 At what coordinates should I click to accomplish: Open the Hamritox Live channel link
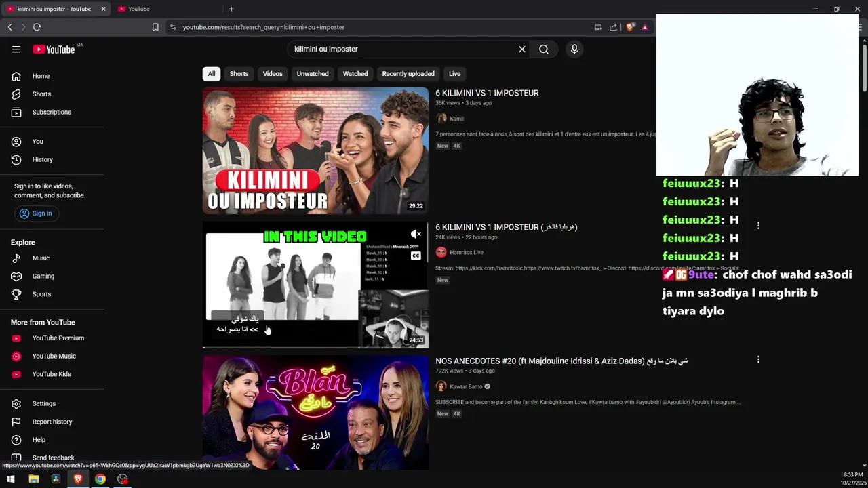tap(467, 252)
